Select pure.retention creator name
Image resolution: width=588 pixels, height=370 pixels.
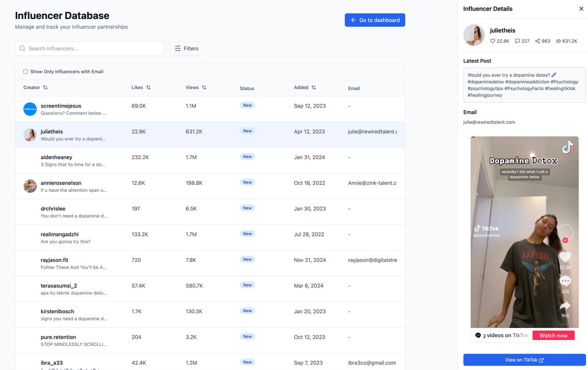click(x=58, y=337)
